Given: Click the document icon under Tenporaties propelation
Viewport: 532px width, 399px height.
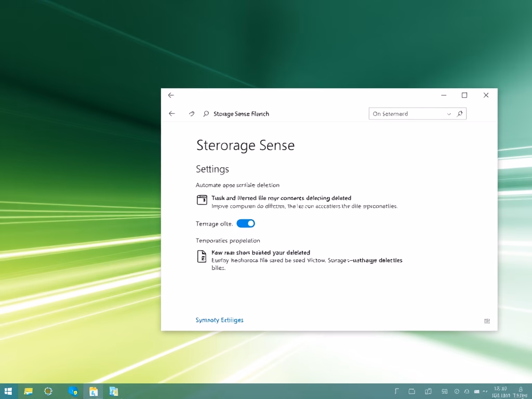Looking at the screenshot, I should pos(202,256).
